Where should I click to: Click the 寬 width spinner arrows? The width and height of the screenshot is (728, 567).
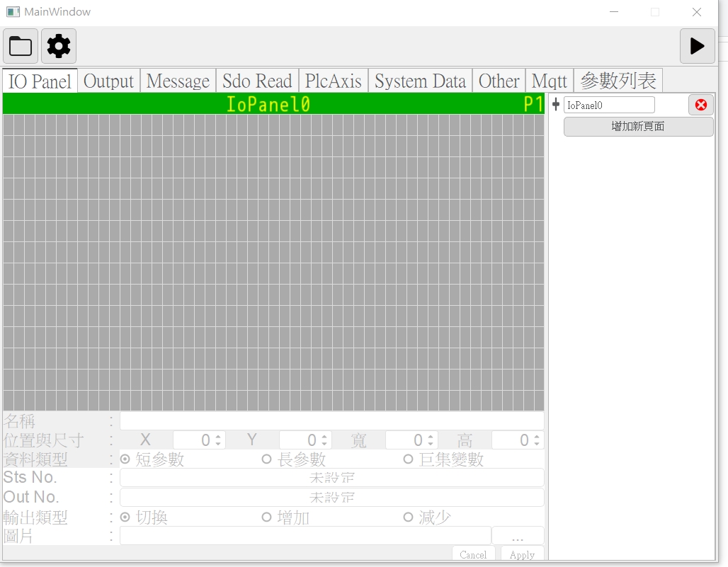point(431,440)
